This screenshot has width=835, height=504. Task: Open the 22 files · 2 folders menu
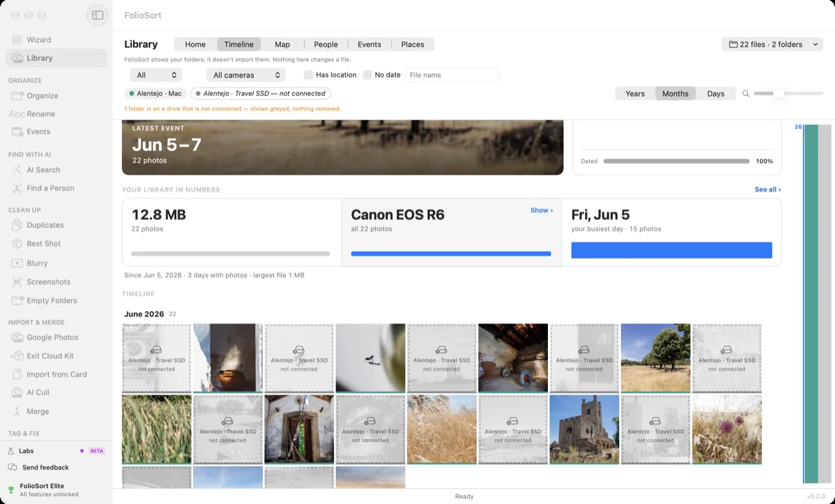coord(774,44)
